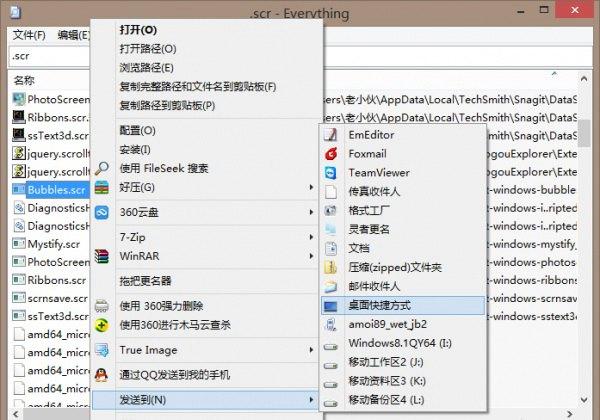Expand the WinRAR submenu arrow

coord(311,256)
